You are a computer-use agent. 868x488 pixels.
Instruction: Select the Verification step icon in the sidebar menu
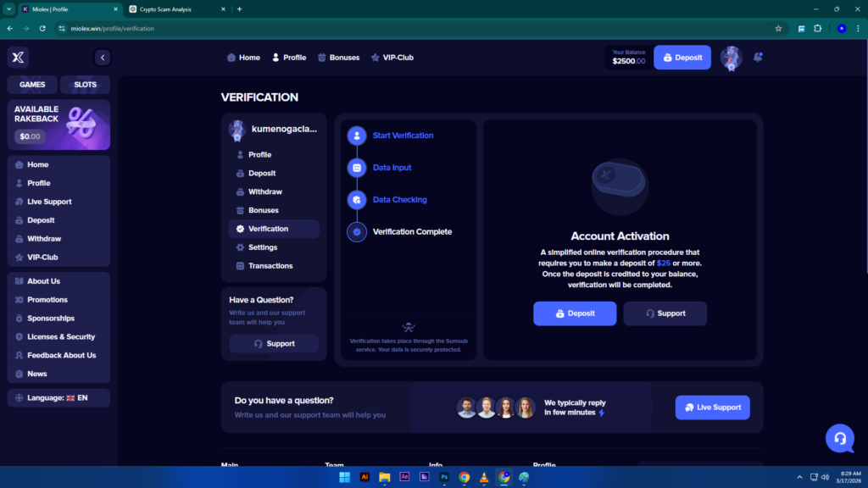coord(240,229)
